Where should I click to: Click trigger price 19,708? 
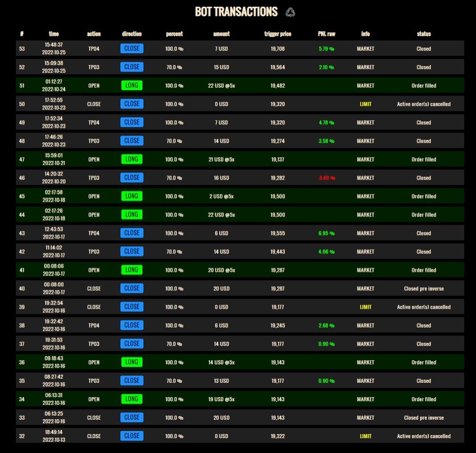[x=278, y=49]
